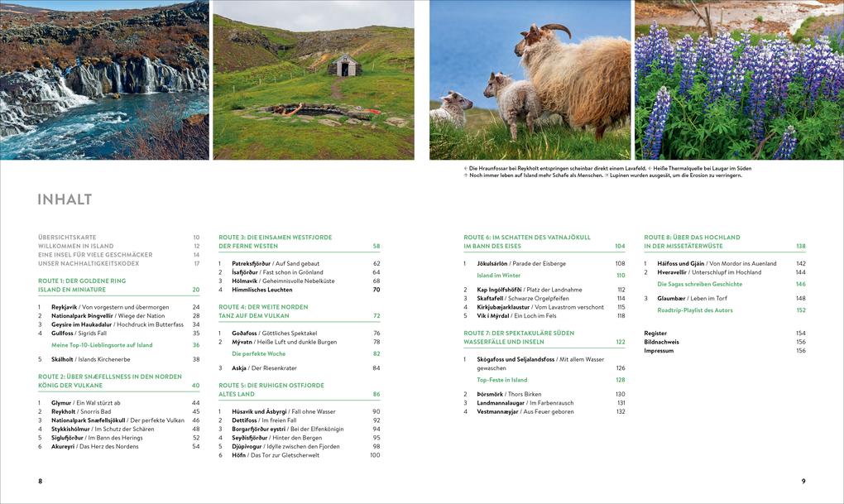
Task: Click Meine Top-10-Lieblingsorte auf Island
Action: pos(102,345)
